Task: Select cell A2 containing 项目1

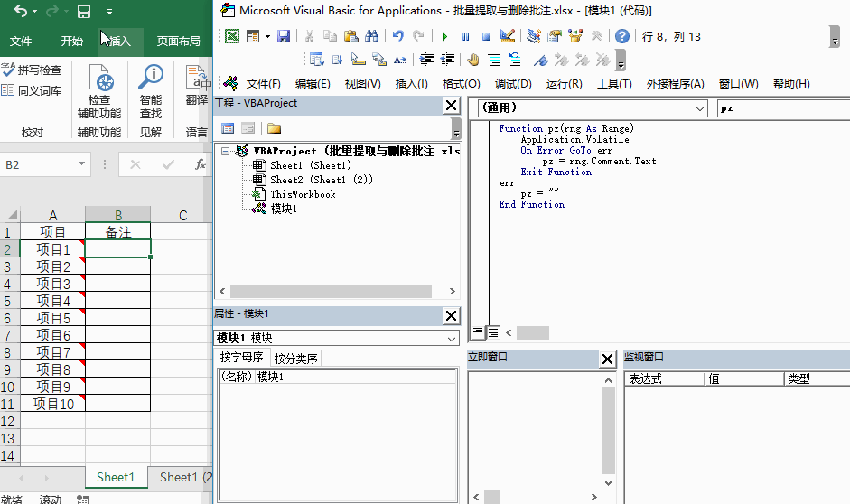Action: [52, 249]
